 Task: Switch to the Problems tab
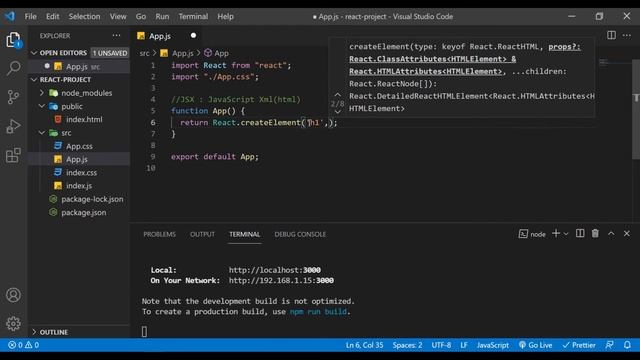pos(159,234)
